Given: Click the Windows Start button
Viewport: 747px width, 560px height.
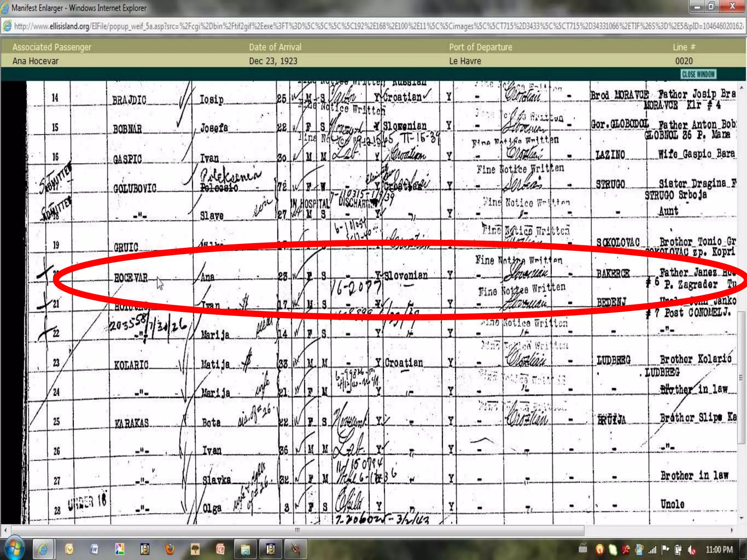Looking at the screenshot, I should coord(14,549).
